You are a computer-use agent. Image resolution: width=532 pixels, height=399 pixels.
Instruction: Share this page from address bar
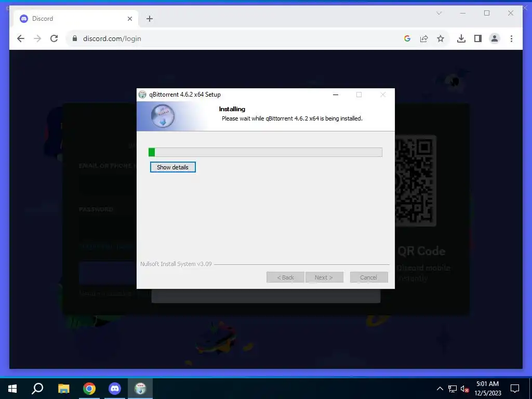click(x=424, y=38)
